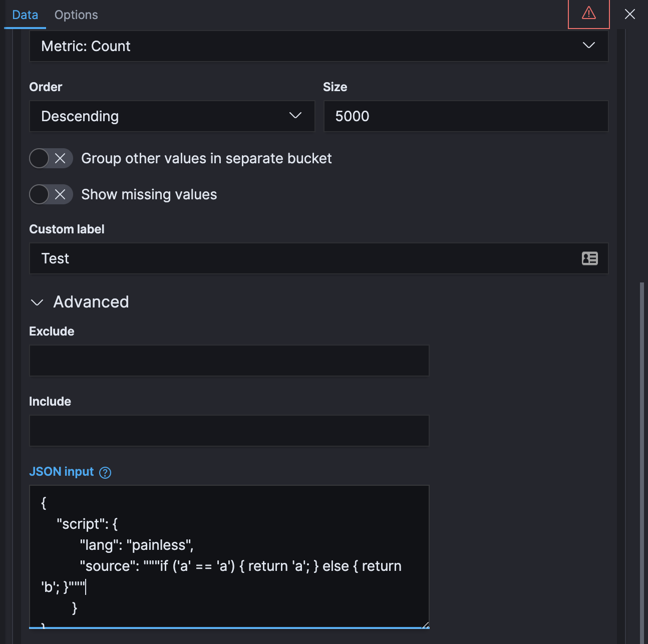
Task: Click the X icon beside Show missing values toggle
Action: click(x=60, y=194)
